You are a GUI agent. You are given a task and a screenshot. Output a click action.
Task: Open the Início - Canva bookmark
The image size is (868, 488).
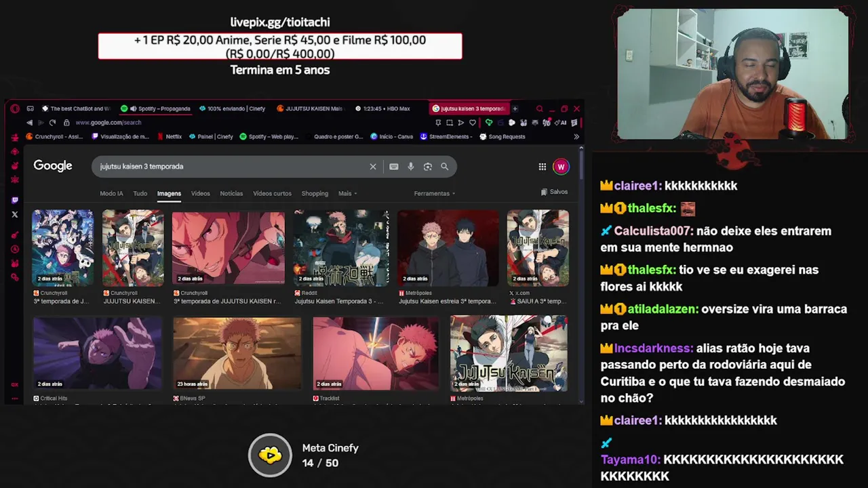(392, 137)
